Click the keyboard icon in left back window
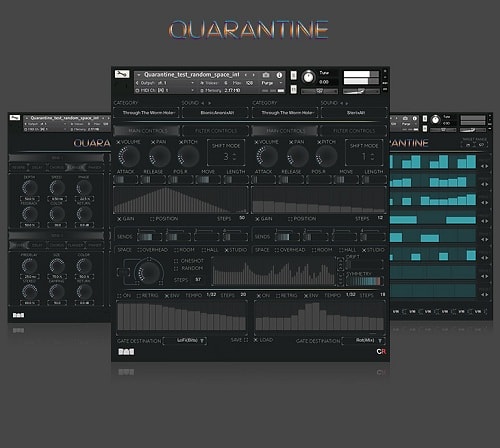500x448 pixels. (18, 315)
